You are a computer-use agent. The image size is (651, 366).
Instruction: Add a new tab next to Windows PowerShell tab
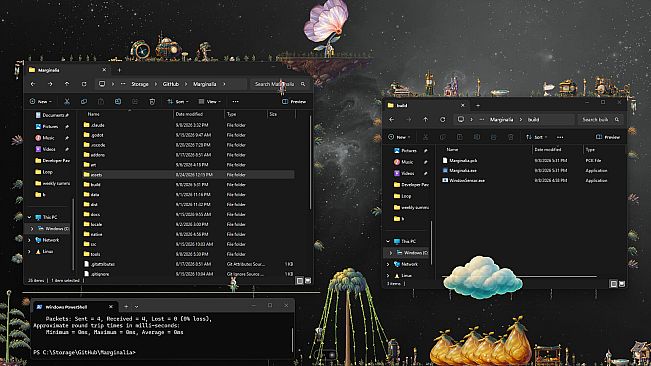coord(126,307)
